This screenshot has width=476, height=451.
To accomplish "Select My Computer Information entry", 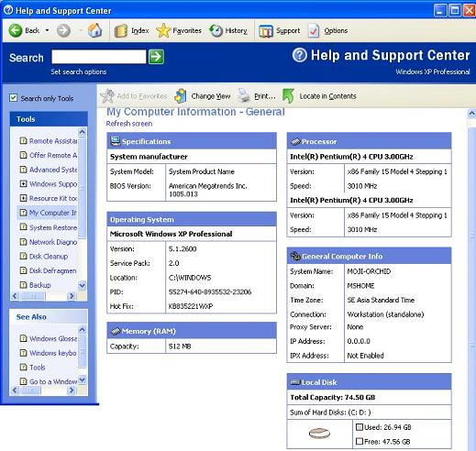I will tap(53, 213).
